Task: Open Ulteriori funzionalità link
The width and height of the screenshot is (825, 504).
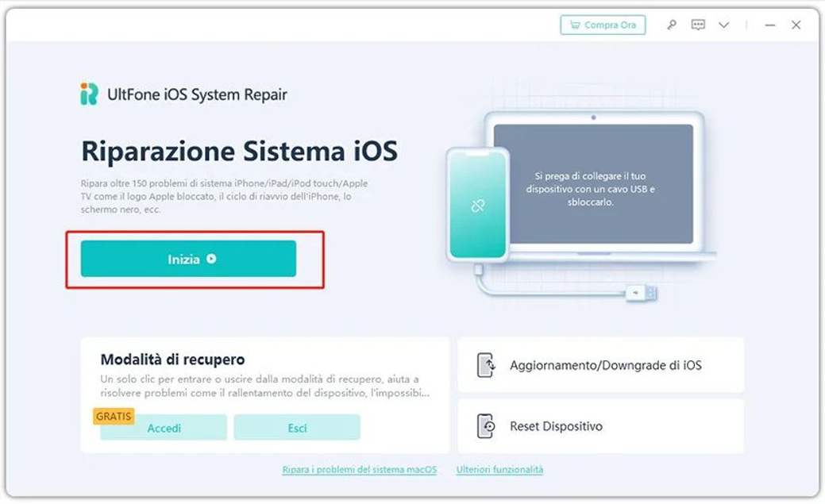Action: [499, 469]
